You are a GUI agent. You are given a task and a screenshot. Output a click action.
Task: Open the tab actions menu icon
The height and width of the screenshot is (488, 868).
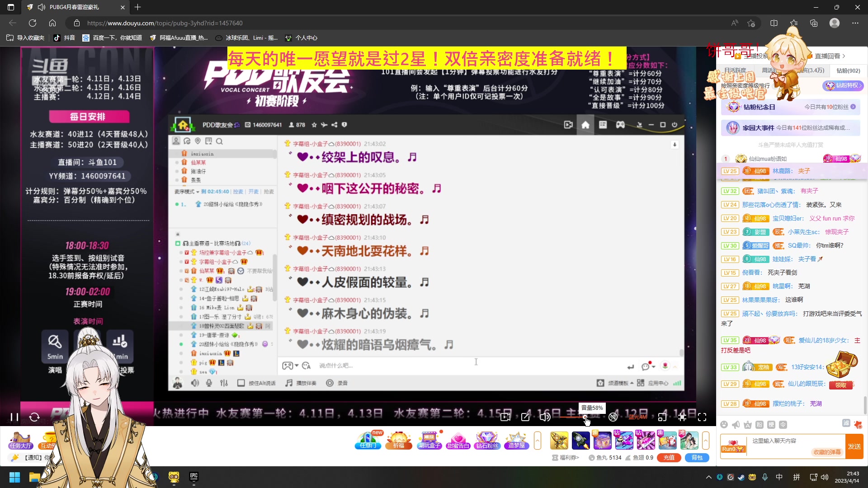[11, 7]
